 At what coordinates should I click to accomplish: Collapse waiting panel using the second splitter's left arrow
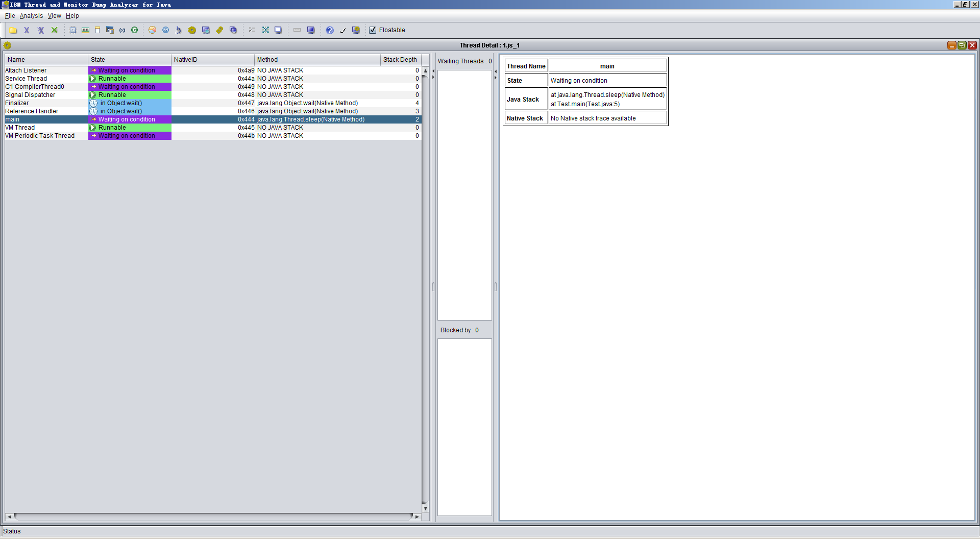click(496, 71)
